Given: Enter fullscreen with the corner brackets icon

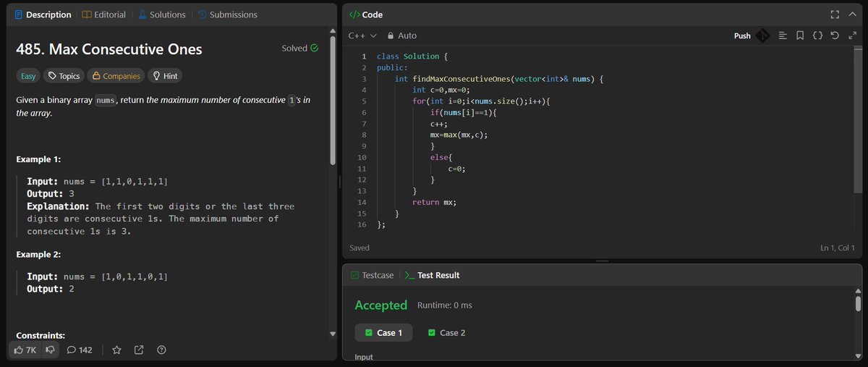Looking at the screenshot, I should click(x=835, y=14).
